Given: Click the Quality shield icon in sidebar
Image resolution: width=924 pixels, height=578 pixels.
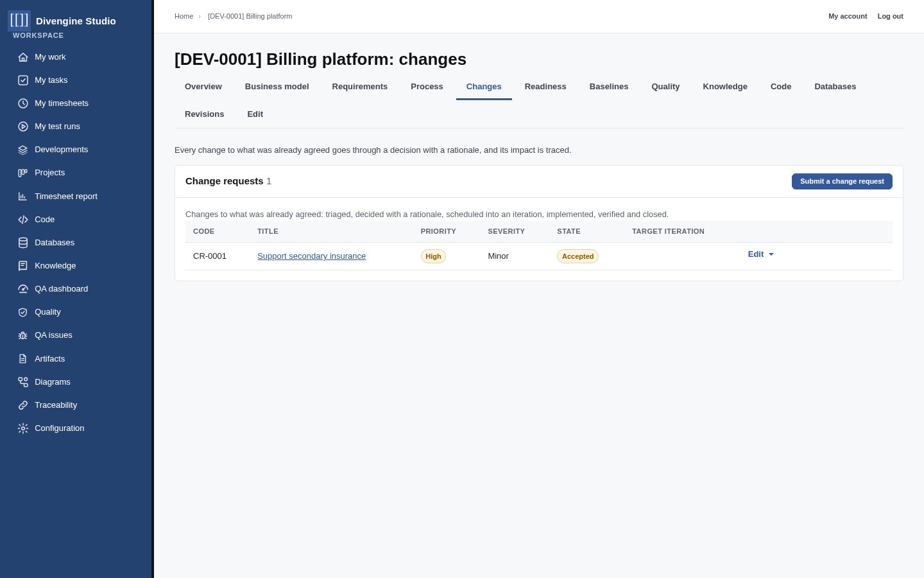Looking at the screenshot, I should 23,312.
